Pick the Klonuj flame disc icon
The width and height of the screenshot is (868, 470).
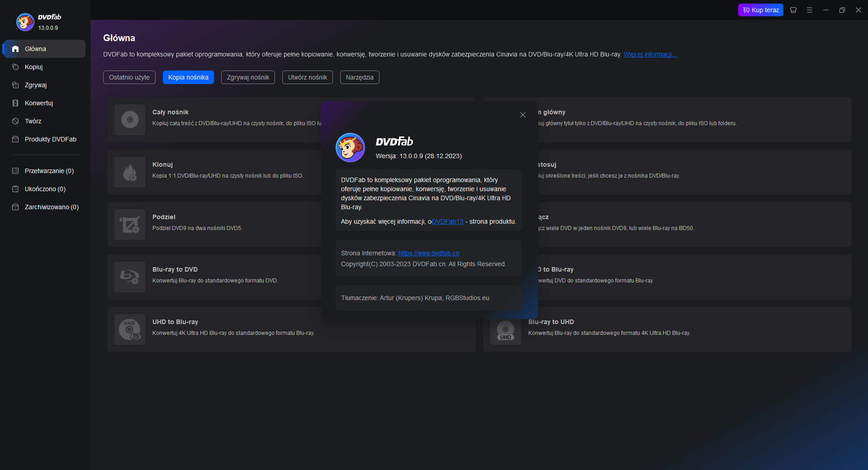130,172
